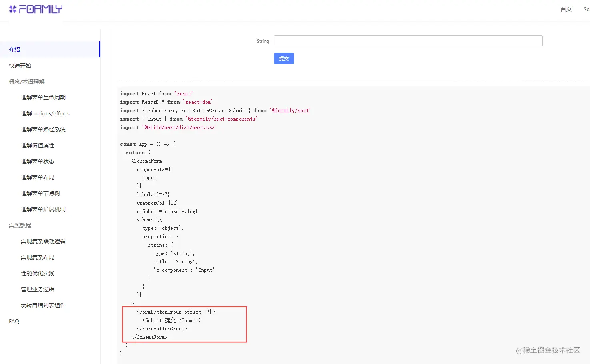Select 理解传值属性 in sidebar
The image size is (590, 364).
pos(38,145)
